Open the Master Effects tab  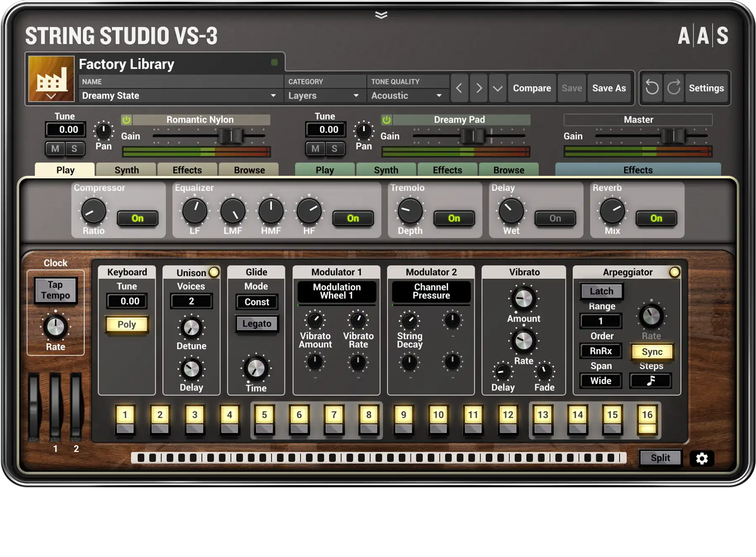[638, 170]
